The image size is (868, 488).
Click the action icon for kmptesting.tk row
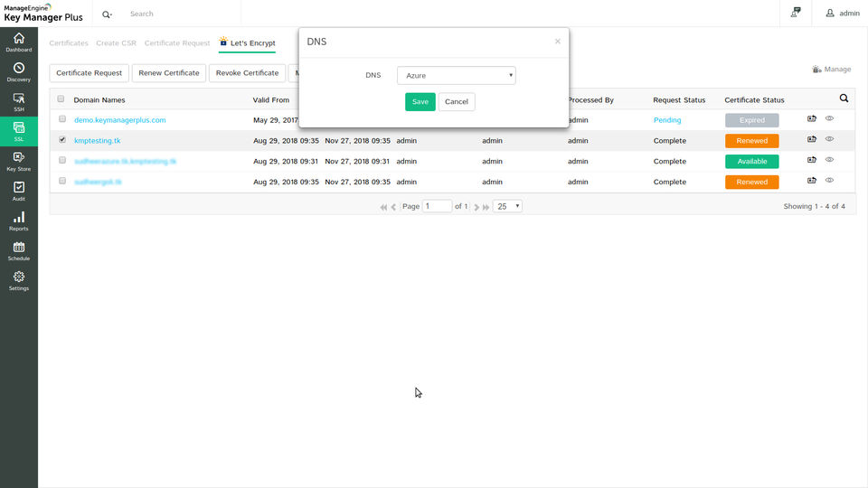pyautogui.click(x=812, y=139)
